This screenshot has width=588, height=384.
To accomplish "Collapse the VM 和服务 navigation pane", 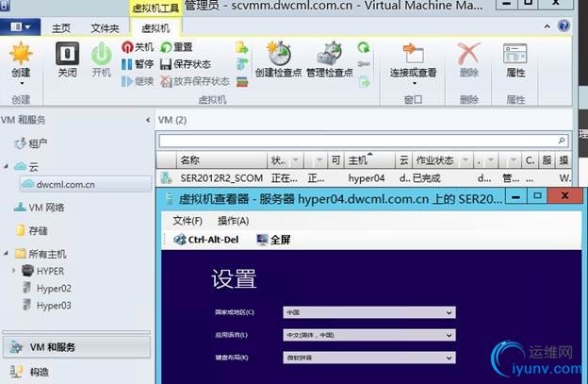I will [148, 120].
